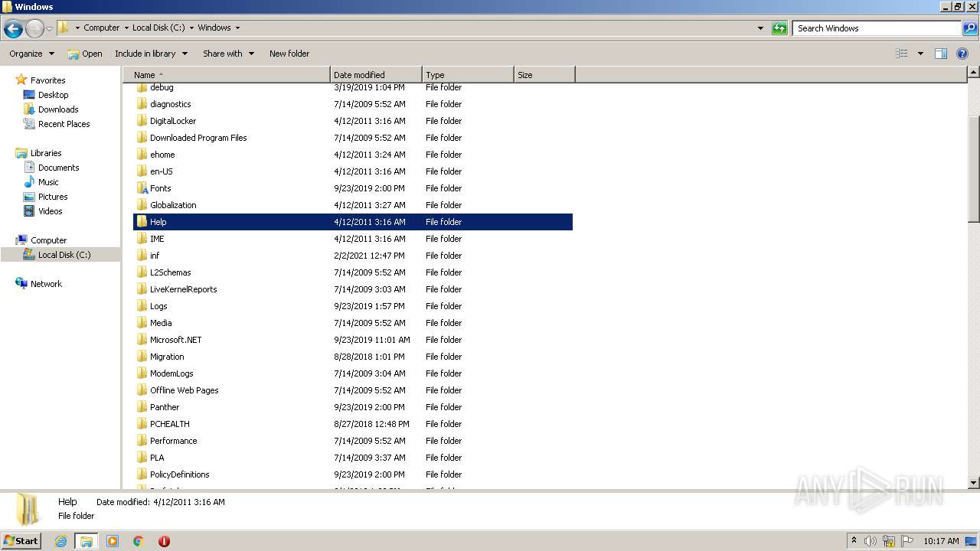Select the LiveKernelReports folder icon
Viewport: 980px width, 551px height.
coord(142,289)
